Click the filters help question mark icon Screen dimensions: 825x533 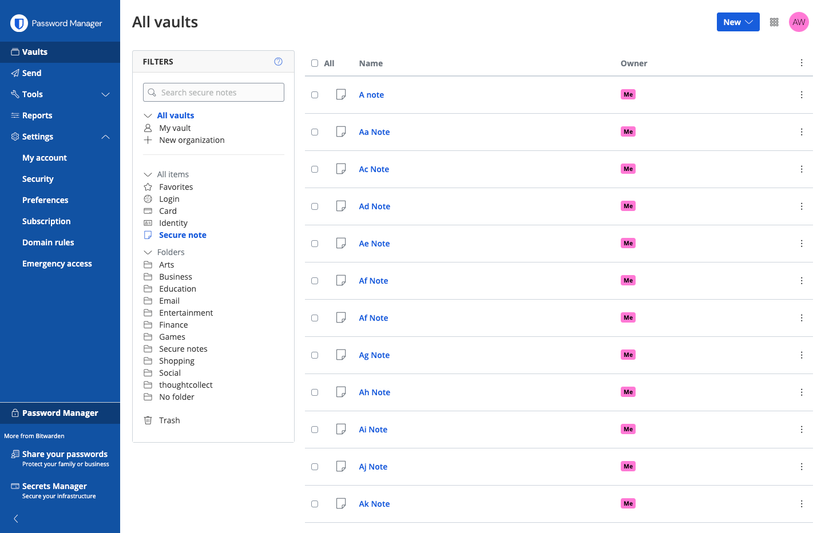278,62
